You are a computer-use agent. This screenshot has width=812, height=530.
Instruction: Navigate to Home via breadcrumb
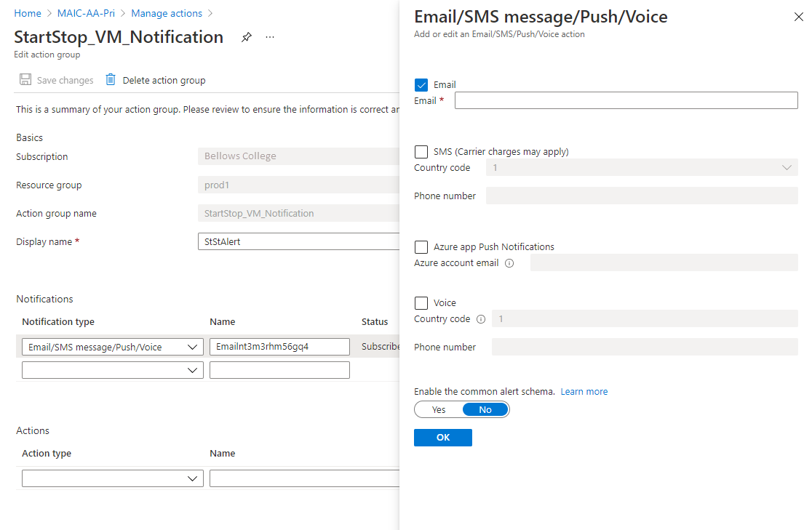click(27, 13)
